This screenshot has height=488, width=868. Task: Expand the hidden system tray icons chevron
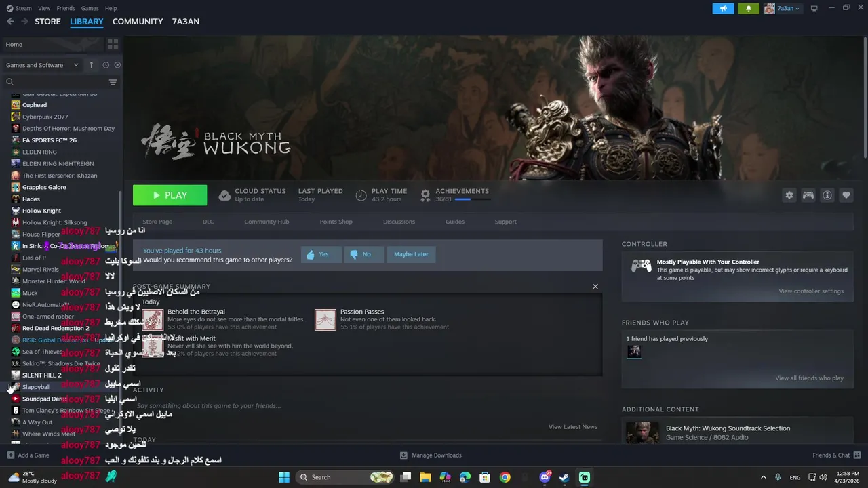(763, 477)
